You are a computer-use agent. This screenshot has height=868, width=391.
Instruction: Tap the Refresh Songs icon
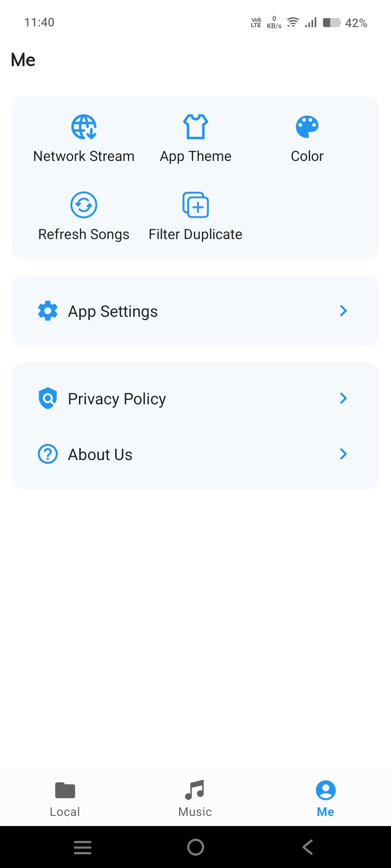pos(84,205)
